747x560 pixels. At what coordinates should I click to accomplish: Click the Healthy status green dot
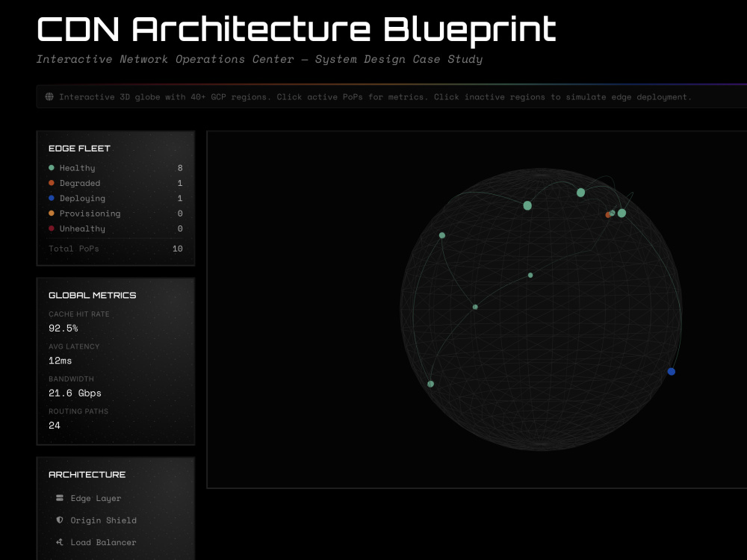point(52,167)
